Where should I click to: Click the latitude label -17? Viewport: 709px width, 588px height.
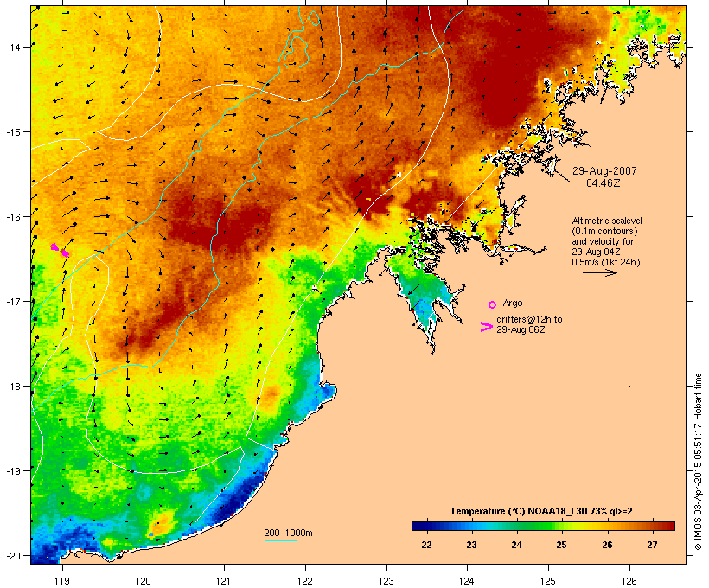pos(12,301)
